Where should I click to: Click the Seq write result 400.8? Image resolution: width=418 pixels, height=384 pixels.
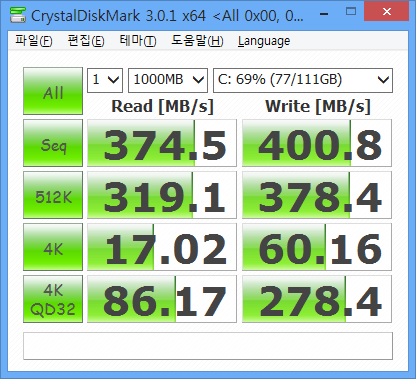click(317, 143)
